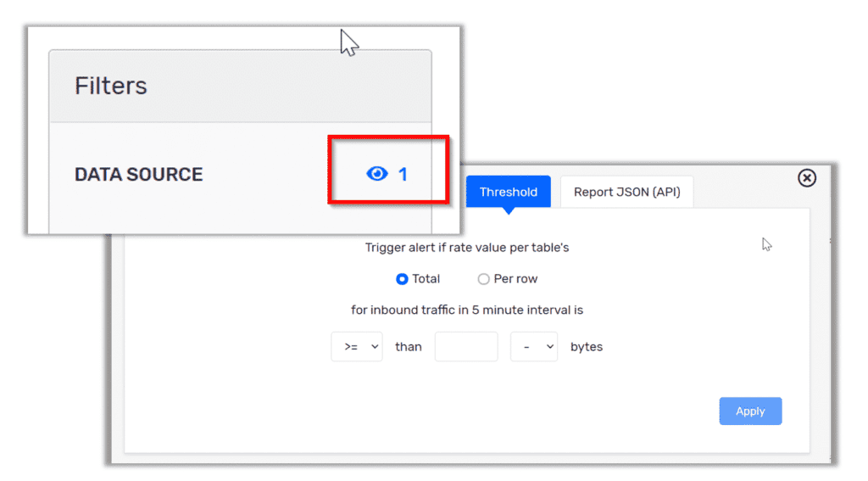
Task: Open the >= comparison operator dropdown
Action: [357, 347]
